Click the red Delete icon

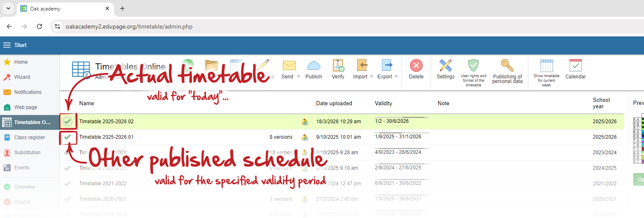[x=416, y=66]
